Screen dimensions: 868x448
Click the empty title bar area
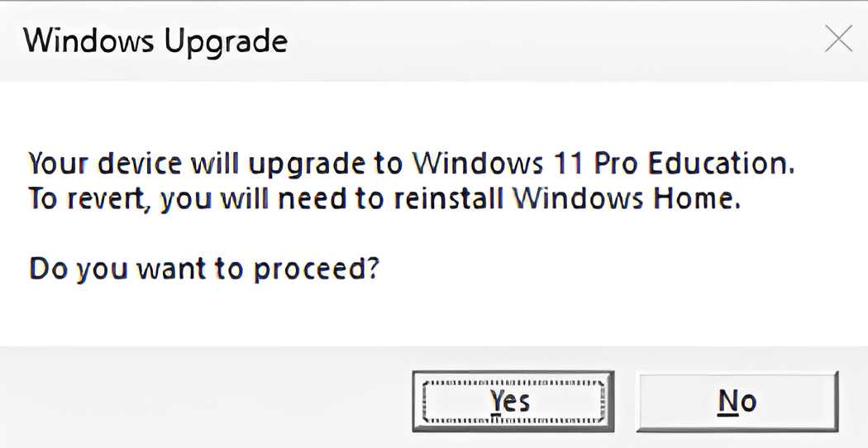pyautogui.click(x=554, y=41)
